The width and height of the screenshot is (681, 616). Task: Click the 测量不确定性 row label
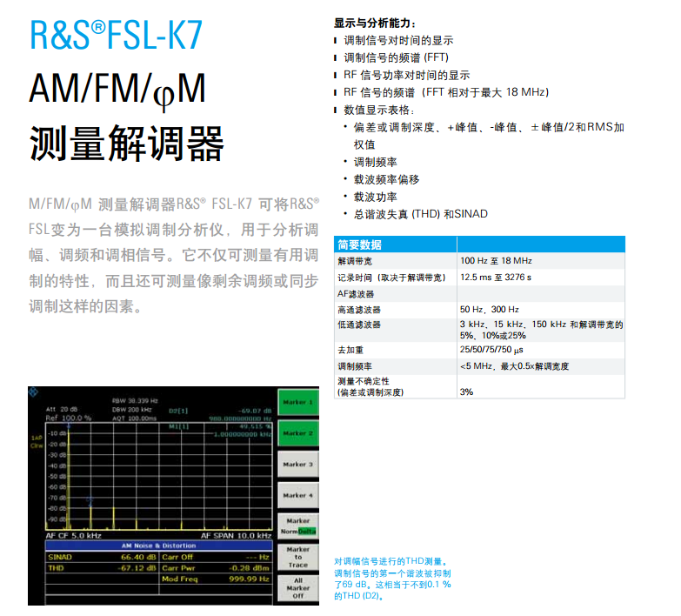[x=371, y=386]
